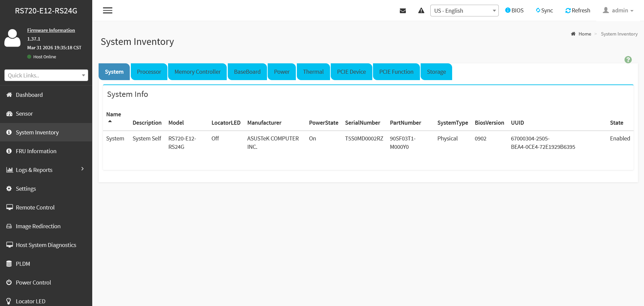The width and height of the screenshot is (644, 306).
Task: Switch to the BaseBoard tab
Action: [x=247, y=72]
